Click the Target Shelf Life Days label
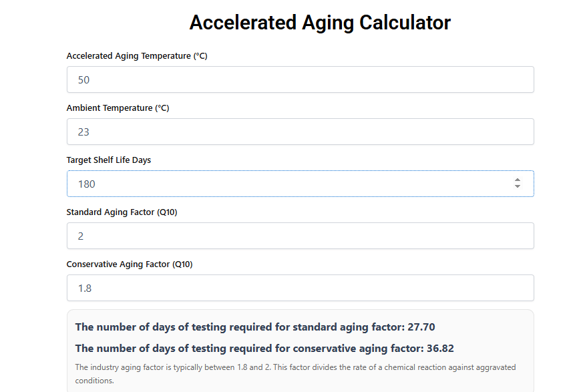Screen dimensions: 579x392 pos(108,160)
